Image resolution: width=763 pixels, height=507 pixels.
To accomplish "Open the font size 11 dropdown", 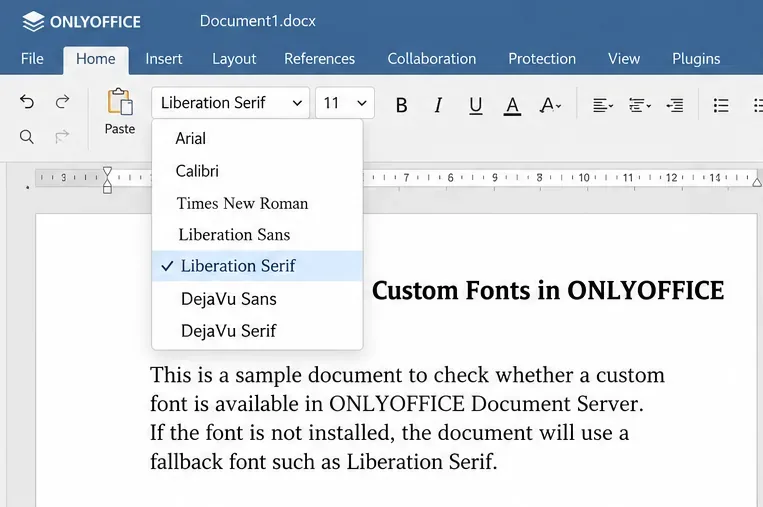I will click(x=345, y=103).
